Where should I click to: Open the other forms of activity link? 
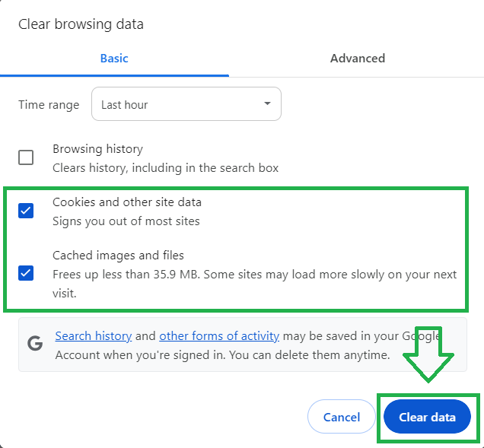pyautogui.click(x=219, y=335)
